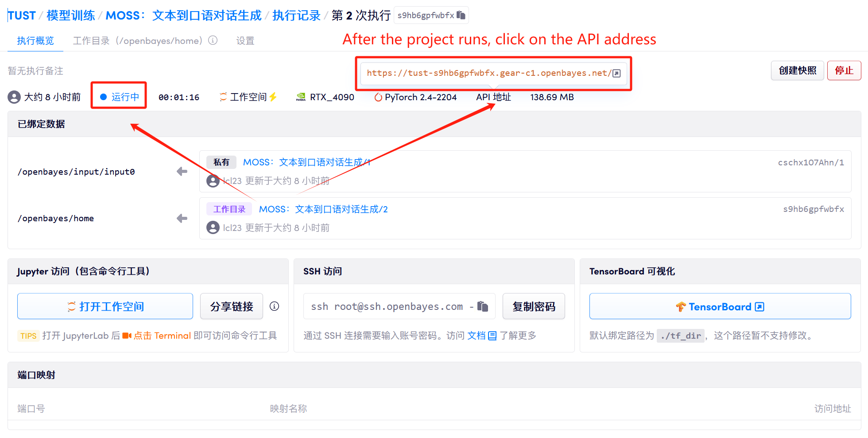Click the left arrow beside /openbayes/home
The height and width of the screenshot is (438, 868).
[182, 218]
